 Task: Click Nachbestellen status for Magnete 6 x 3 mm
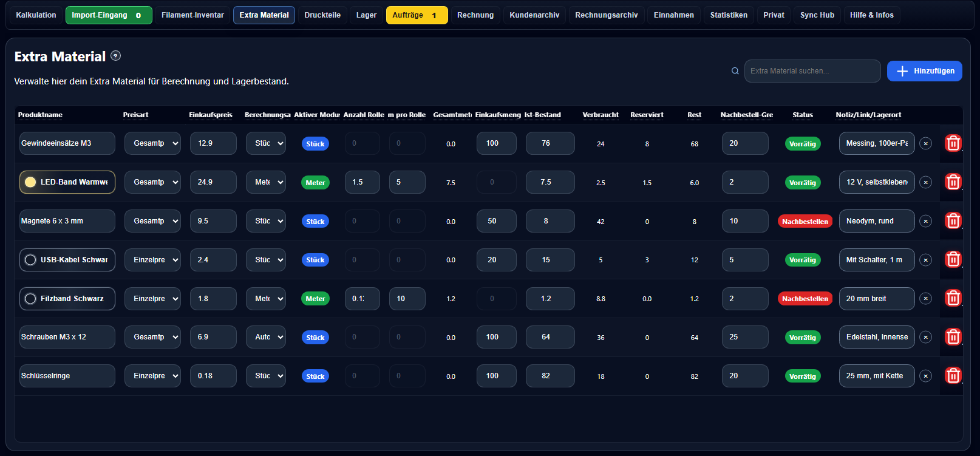[x=805, y=222]
